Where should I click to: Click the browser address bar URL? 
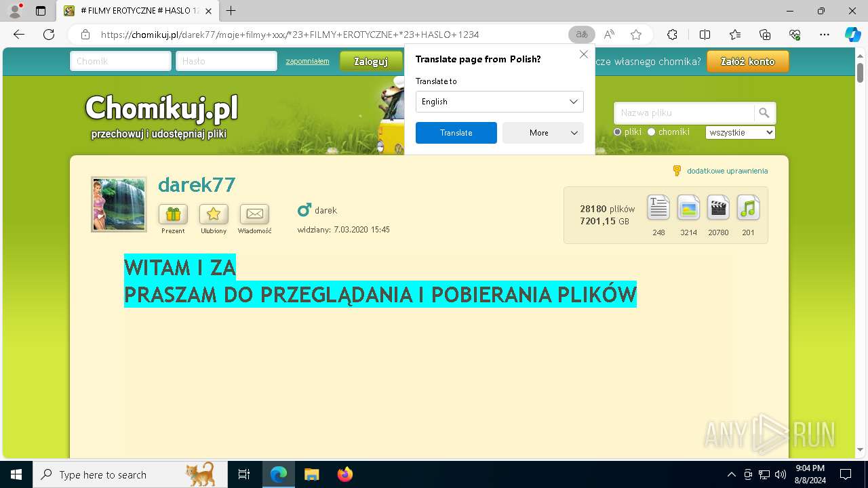pyautogui.click(x=290, y=35)
